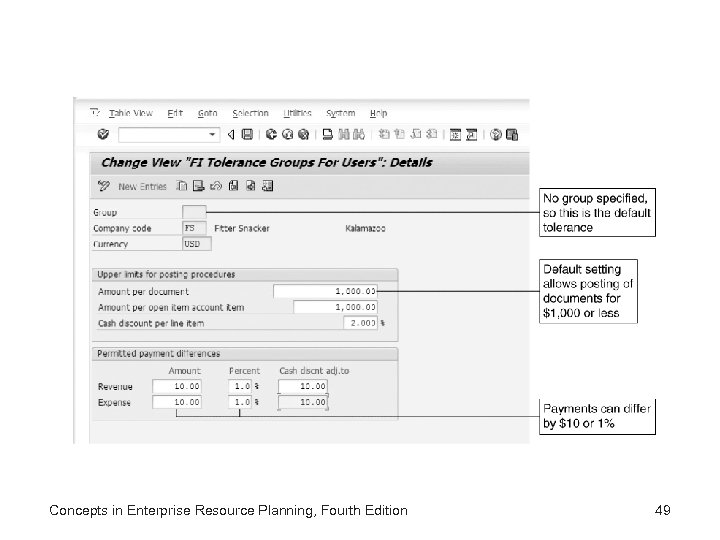Open the Help menu
Viewport: 720px width, 540px height.
(378, 113)
